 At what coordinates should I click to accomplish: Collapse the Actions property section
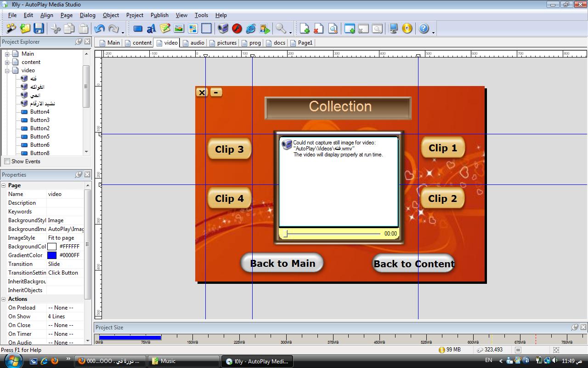pos(4,299)
